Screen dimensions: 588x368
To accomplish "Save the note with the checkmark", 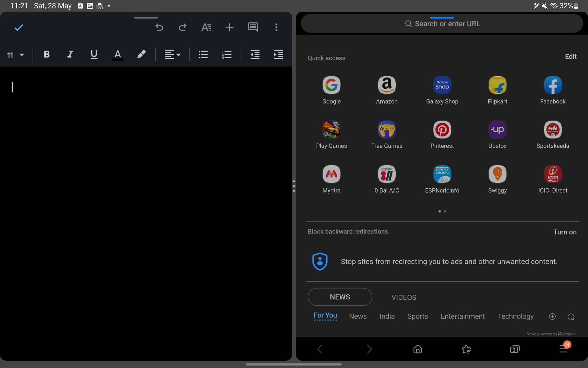I will [x=18, y=28].
